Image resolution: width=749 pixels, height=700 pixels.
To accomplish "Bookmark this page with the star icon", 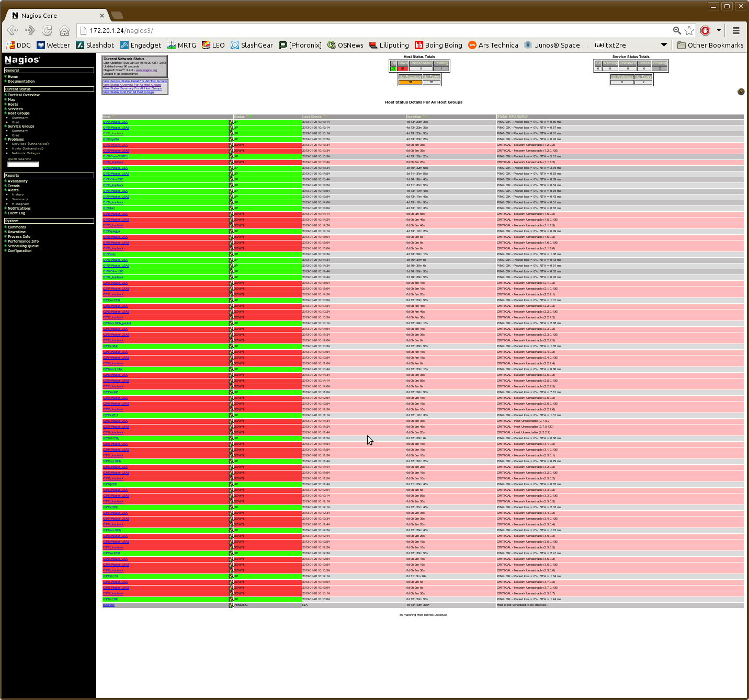I will 689,30.
